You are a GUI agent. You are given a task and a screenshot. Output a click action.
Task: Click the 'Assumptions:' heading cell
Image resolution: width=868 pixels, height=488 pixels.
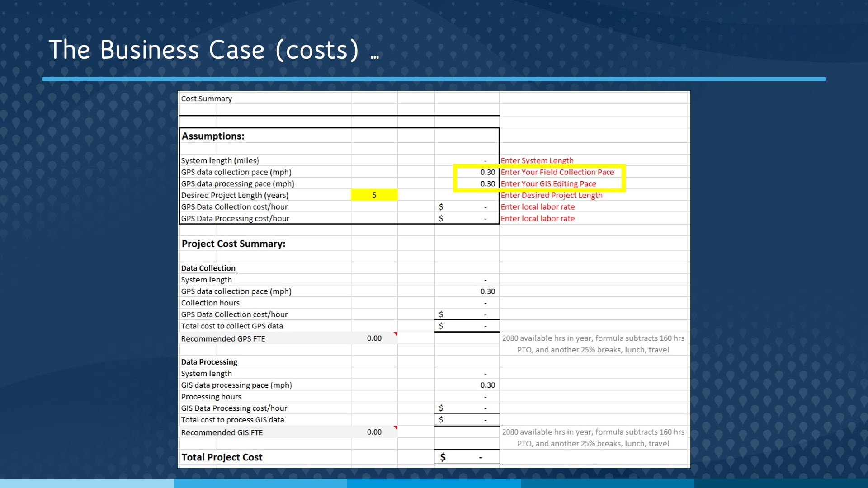tap(213, 136)
